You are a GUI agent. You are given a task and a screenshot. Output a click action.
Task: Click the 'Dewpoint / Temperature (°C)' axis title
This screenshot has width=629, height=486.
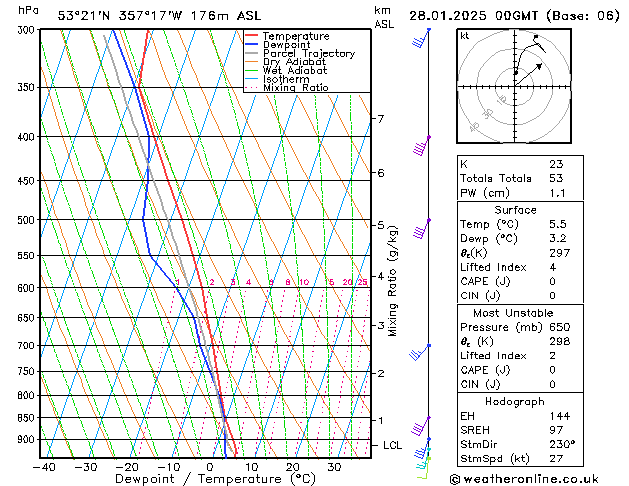(215, 479)
